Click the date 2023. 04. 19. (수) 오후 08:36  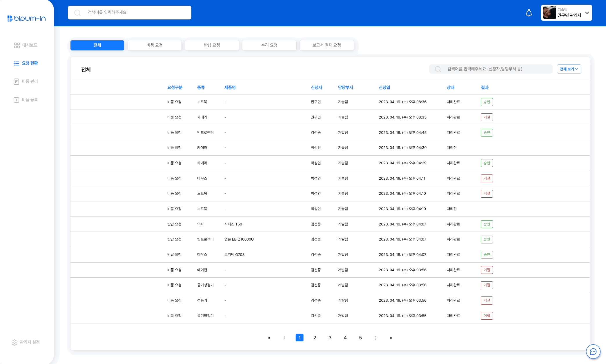(x=402, y=102)
